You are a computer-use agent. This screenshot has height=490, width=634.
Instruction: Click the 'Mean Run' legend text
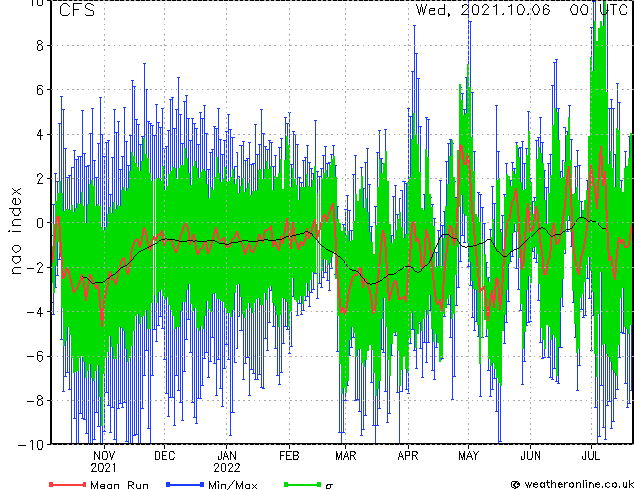coord(119,485)
